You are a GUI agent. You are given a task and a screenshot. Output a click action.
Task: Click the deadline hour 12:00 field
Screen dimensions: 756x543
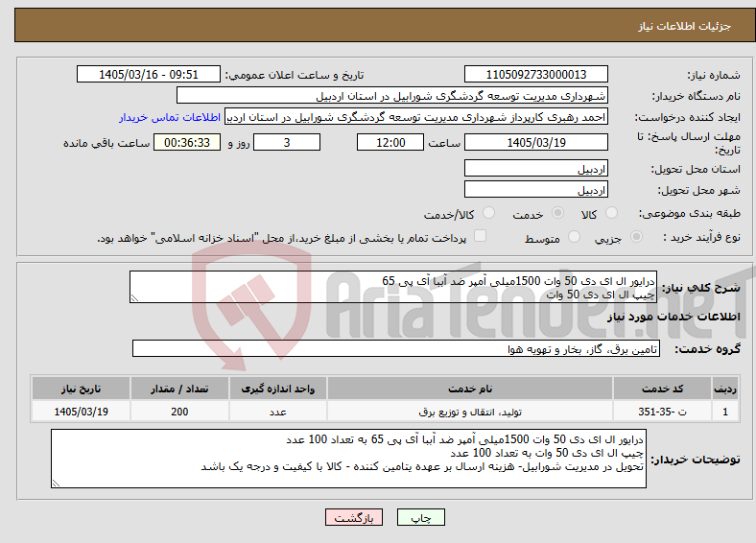pos(390,142)
